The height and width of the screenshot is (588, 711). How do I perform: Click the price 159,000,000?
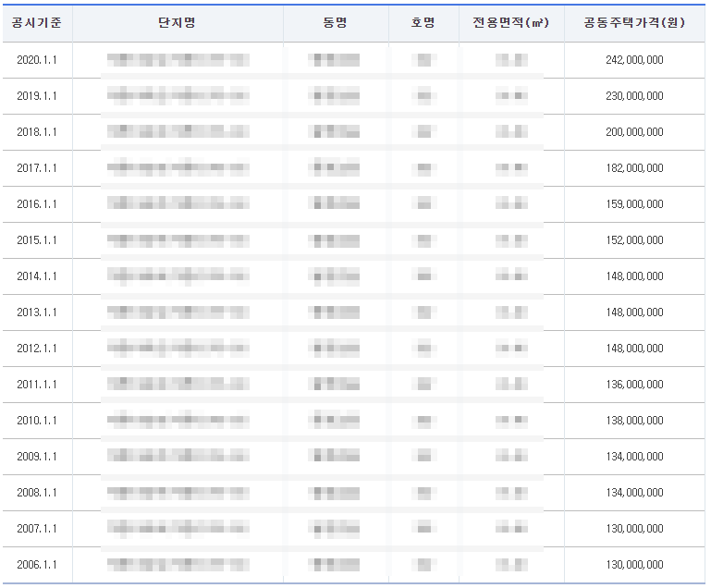pyautogui.click(x=634, y=204)
